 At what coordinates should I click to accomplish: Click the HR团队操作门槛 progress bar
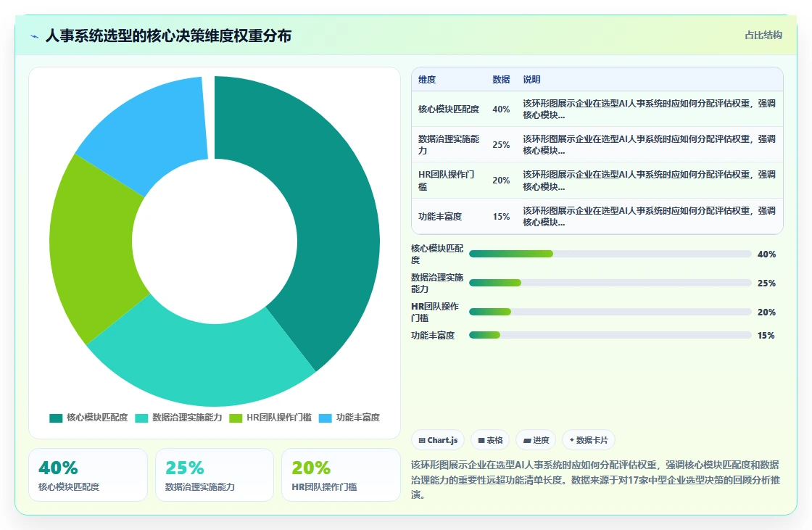(610, 312)
